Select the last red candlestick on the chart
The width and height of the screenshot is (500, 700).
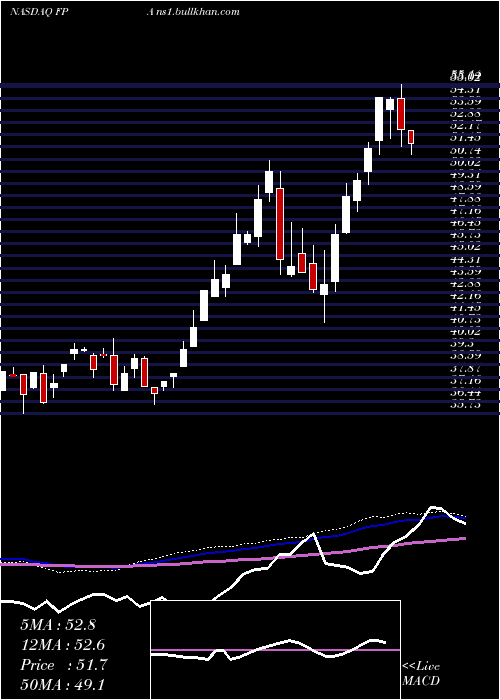pyautogui.click(x=411, y=137)
